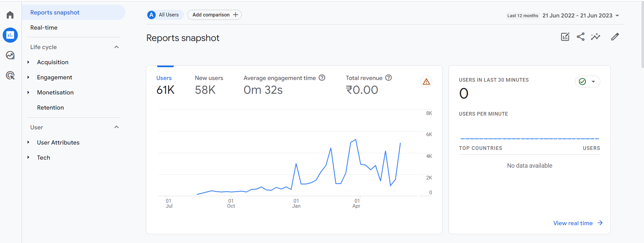Viewport: 644px width, 243px height.
Task: Click the Life cycle section heading
Action: pyautogui.click(x=43, y=47)
